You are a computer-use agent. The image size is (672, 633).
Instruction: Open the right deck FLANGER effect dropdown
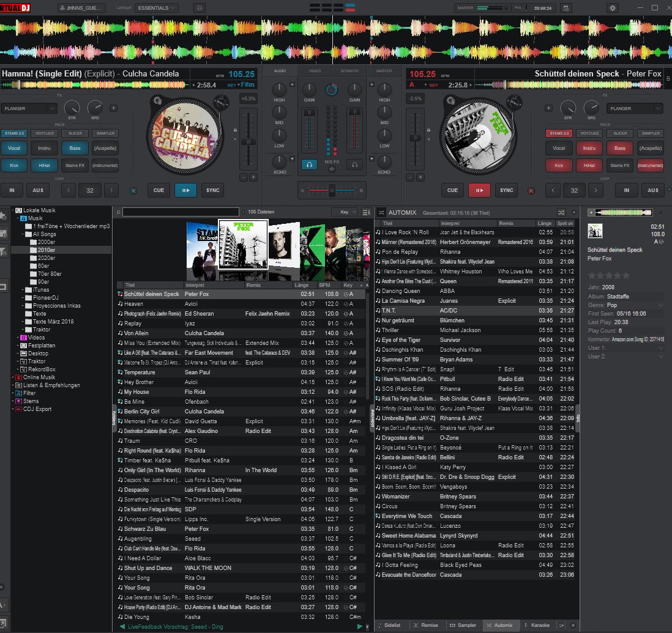point(635,108)
